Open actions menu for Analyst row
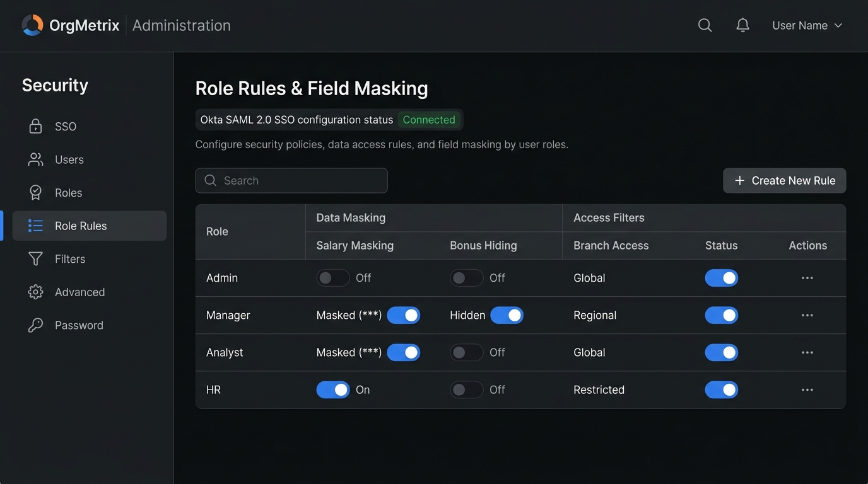 (x=807, y=352)
